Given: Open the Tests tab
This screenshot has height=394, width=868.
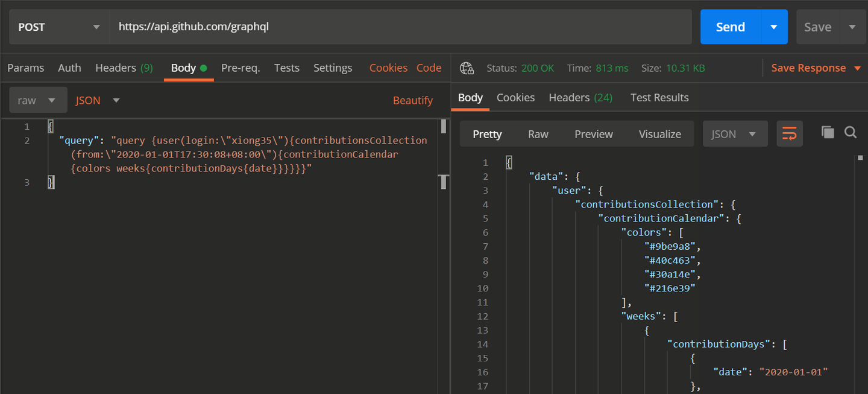Looking at the screenshot, I should tap(286, 68).
